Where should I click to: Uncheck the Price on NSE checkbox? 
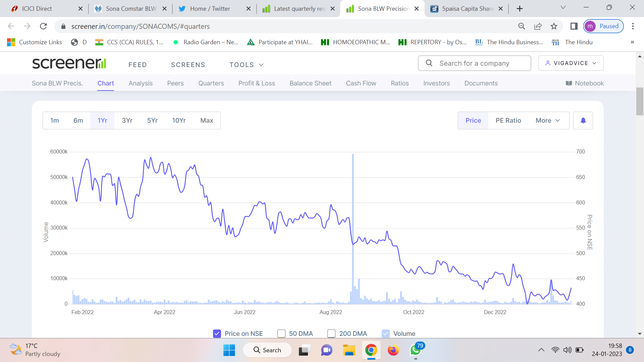[x=217, y=334]
